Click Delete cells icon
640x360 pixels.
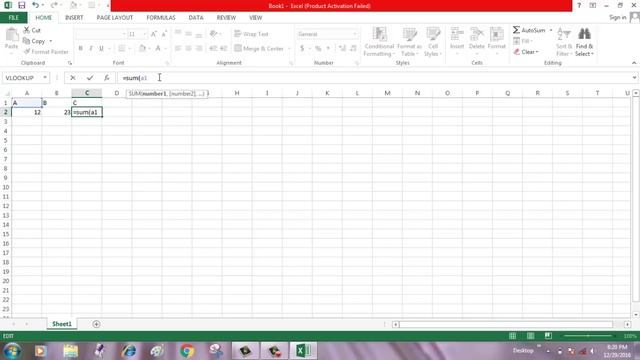click(477, 34)
